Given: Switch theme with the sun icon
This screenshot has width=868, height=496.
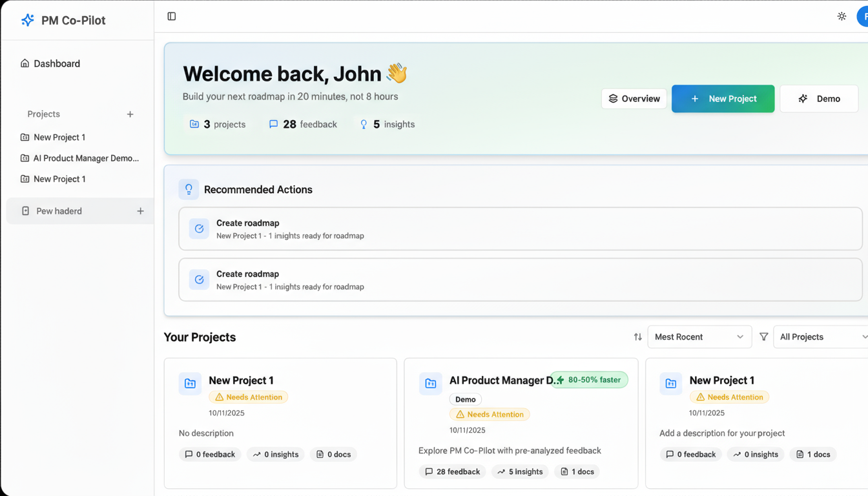Looking at the screenshot, I should point(842,16).
